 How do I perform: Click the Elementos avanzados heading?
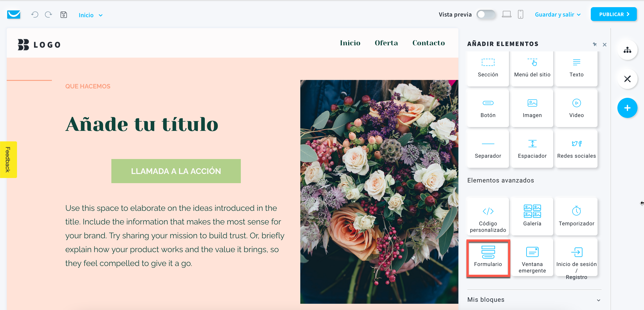500,180
